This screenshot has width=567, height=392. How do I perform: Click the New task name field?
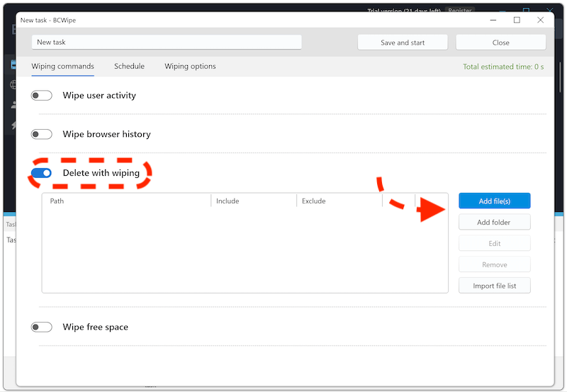coord(167,43)
